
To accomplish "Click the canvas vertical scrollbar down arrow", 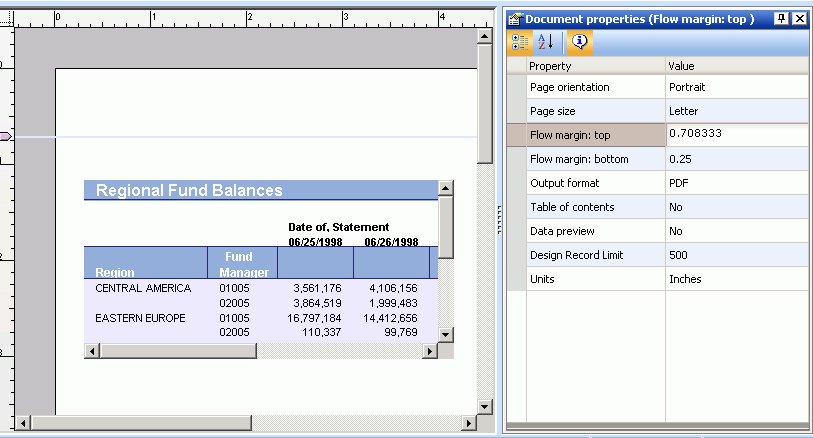I will [x=485, y=406].
